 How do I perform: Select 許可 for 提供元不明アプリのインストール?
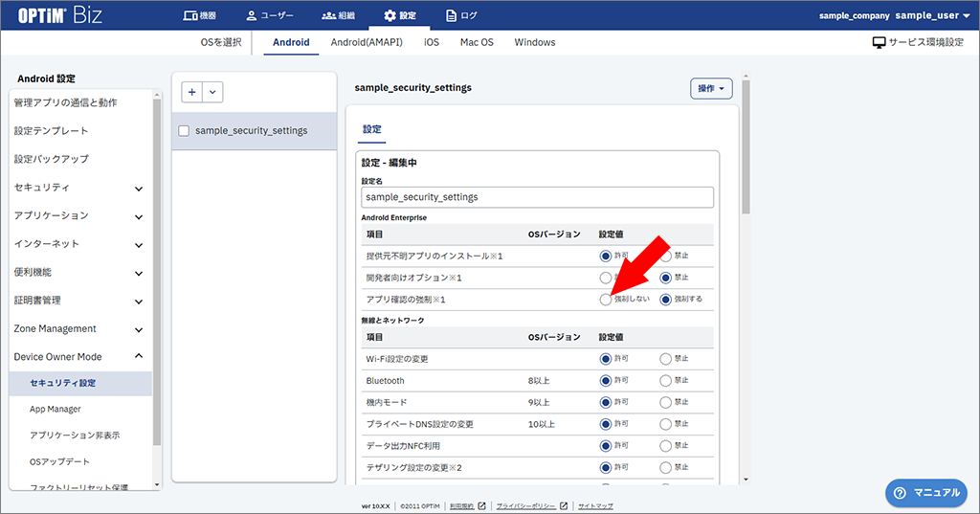[605, 256]
